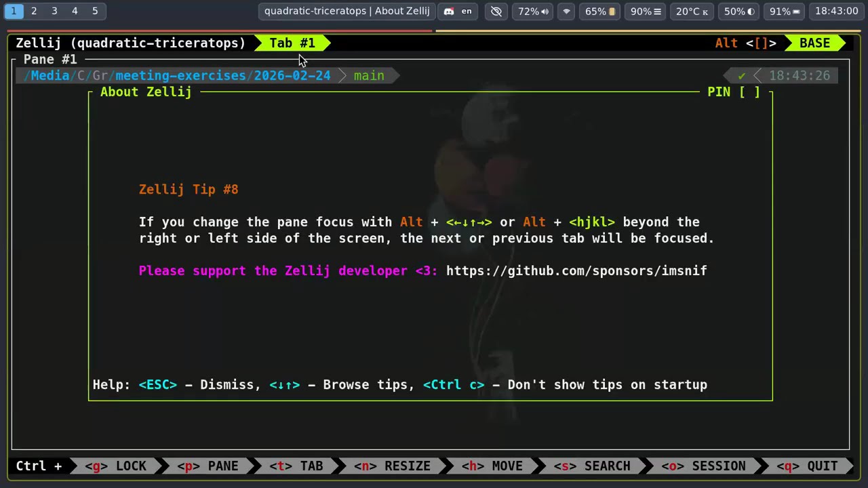
Task: Click the <o> SESSION mode in status bar
Action: pyautogui.click(x=703, y=466)
